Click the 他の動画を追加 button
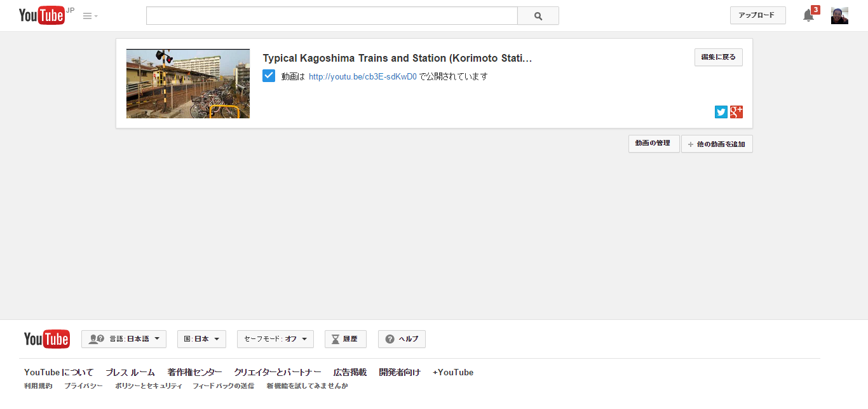Image resolution: width=868 pixels, height=409 pixels. (717, 144)
